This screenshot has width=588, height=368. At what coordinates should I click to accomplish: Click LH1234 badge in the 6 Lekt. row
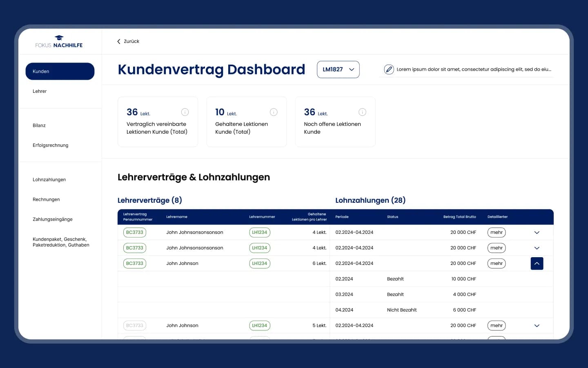point(260,264)
